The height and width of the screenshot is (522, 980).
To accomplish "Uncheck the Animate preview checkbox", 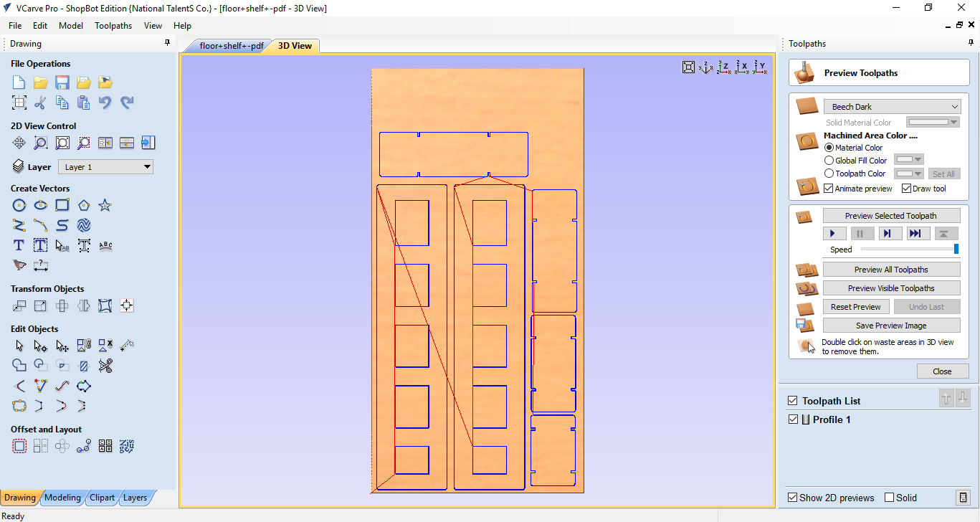I will (829, 189).
